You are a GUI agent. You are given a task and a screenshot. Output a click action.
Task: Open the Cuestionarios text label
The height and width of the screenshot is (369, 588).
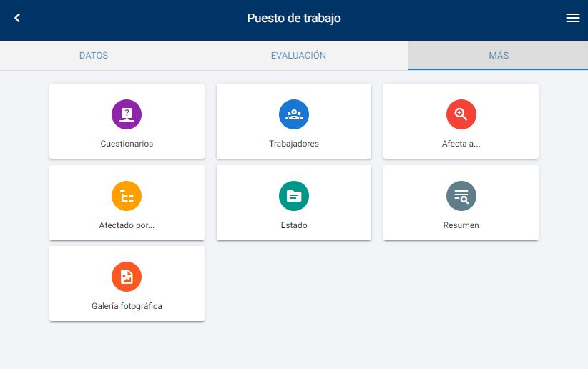(127, 144)
